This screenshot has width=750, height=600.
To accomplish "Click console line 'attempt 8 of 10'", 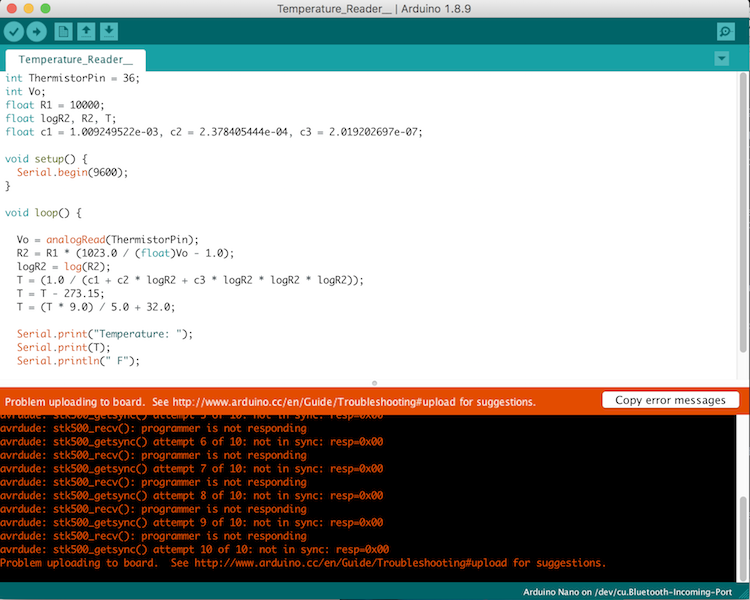I will (x=191, y=496).
